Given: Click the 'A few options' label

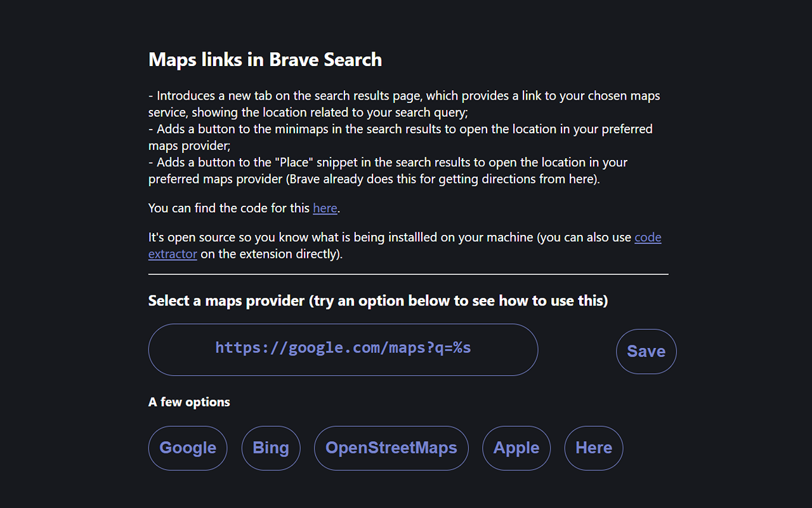Looking at the screenshot, I should click(x=188, y=401).
